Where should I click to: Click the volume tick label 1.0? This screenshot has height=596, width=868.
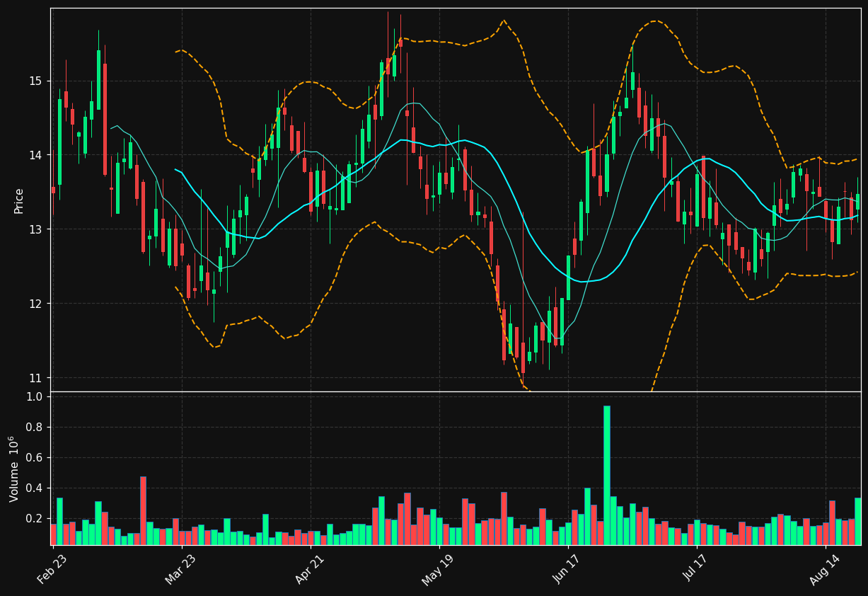point(34,397)
